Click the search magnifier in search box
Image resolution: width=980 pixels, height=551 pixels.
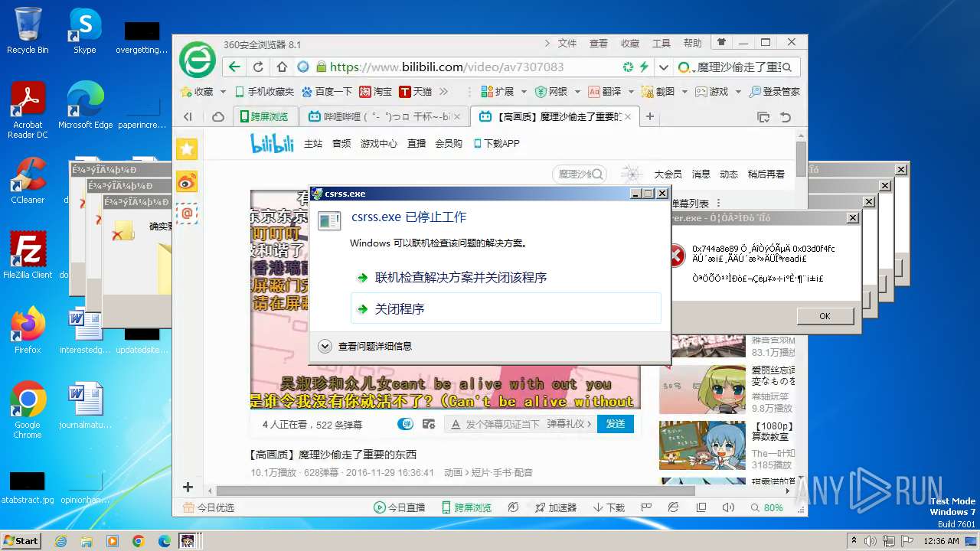(787, 67)
